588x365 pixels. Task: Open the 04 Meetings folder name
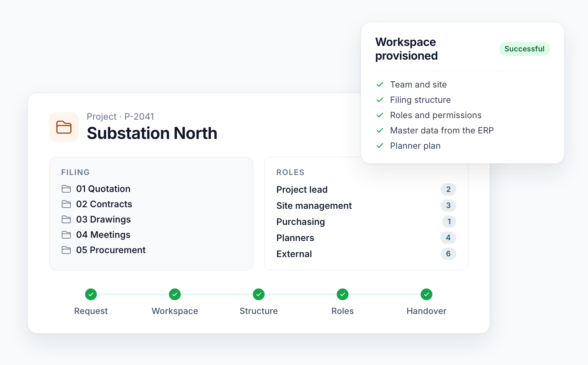(x=103, y=235)
